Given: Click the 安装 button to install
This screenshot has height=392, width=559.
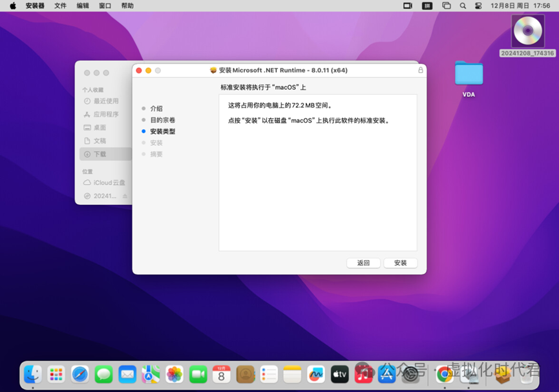Looking at the screenshot, I should (400, 263).
